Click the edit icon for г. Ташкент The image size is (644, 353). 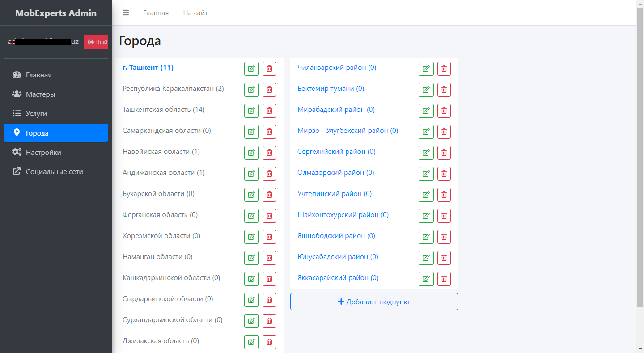click(x=251, y=68)
